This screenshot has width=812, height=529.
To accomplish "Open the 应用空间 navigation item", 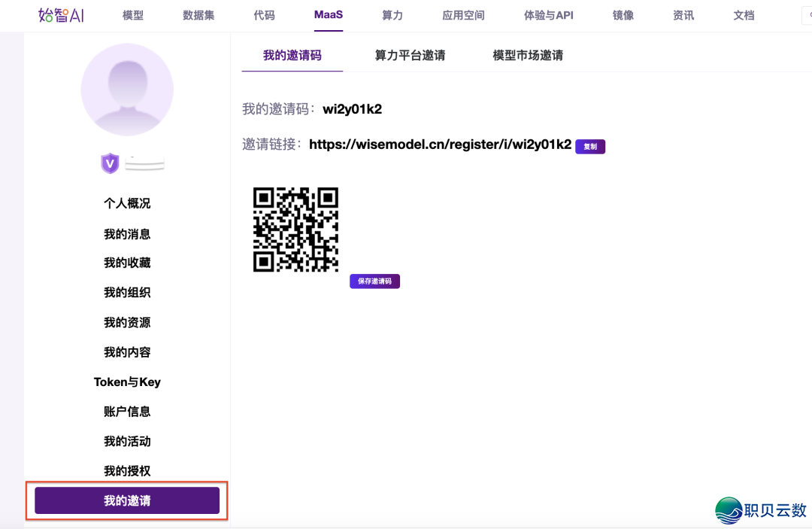I will (x=462, y=14).
